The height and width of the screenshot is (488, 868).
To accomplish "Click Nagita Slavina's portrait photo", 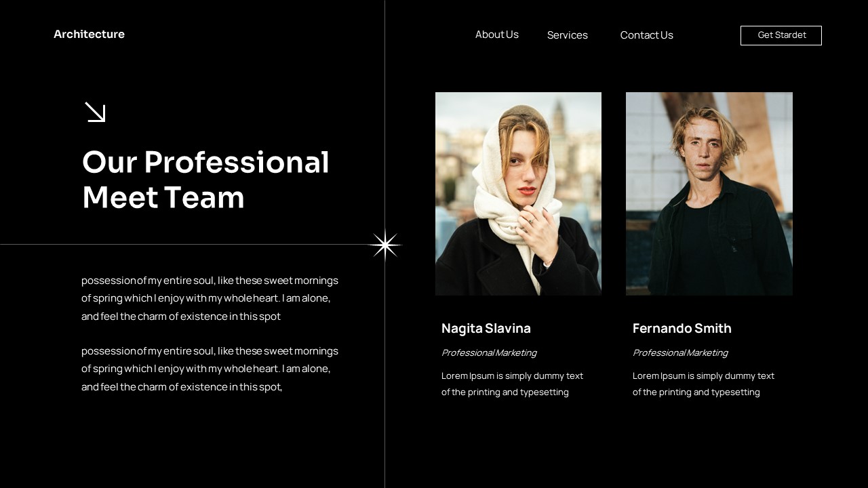I will click(517, 193).
